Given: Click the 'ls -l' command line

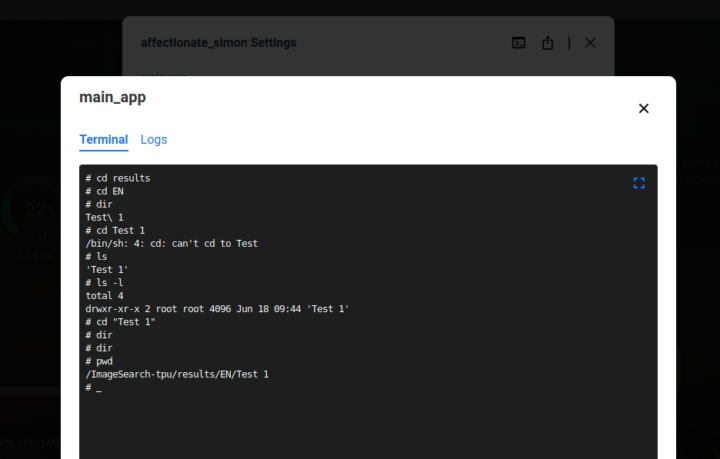Looking at the screenshot, I should (104, 283).
